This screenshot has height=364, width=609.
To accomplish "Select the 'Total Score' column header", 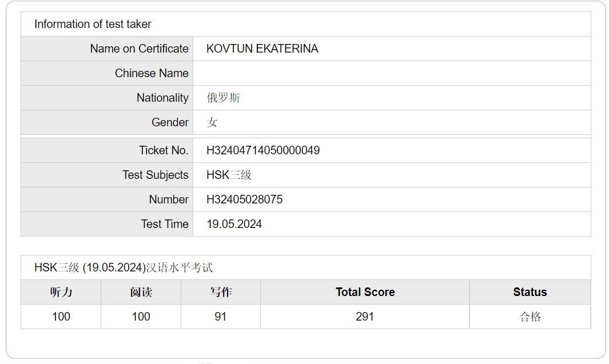I will click(365, 292).
